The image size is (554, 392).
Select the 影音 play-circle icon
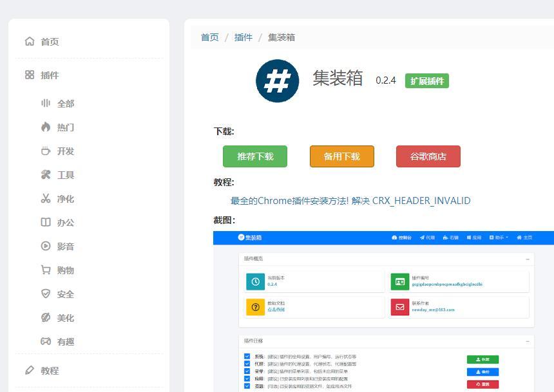tap(46, 246)
